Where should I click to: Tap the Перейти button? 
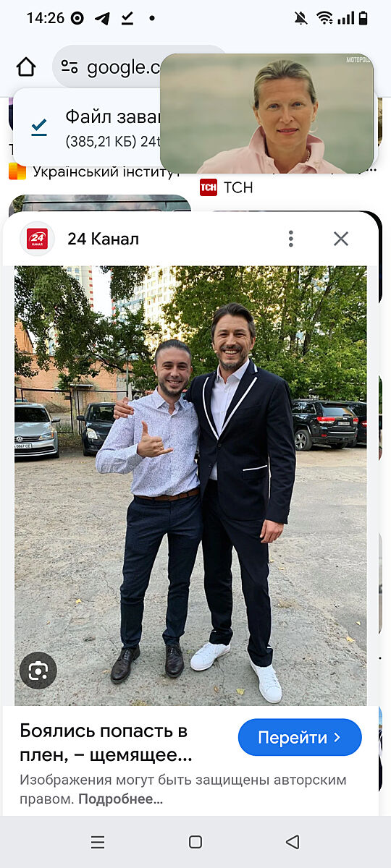click(x=300, y=737)
